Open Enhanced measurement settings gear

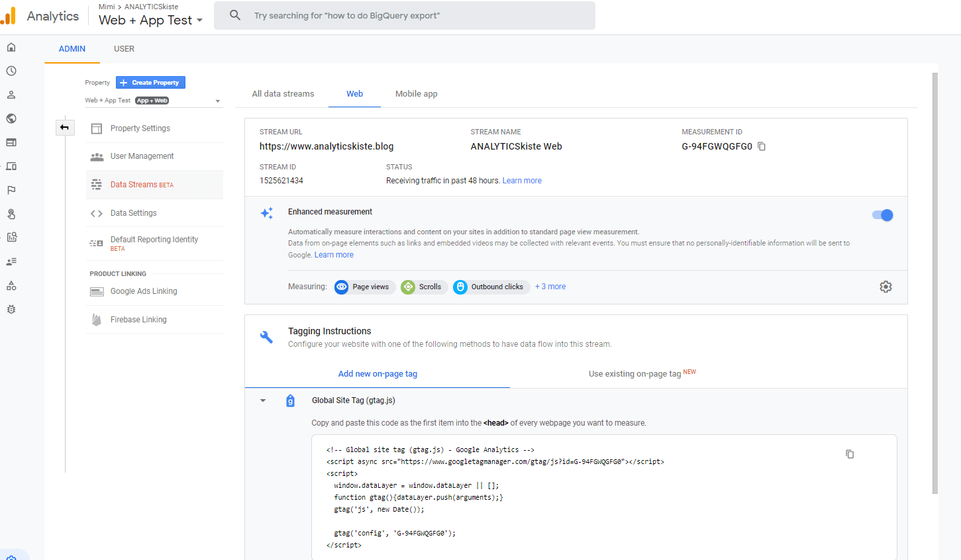point(885,287)
